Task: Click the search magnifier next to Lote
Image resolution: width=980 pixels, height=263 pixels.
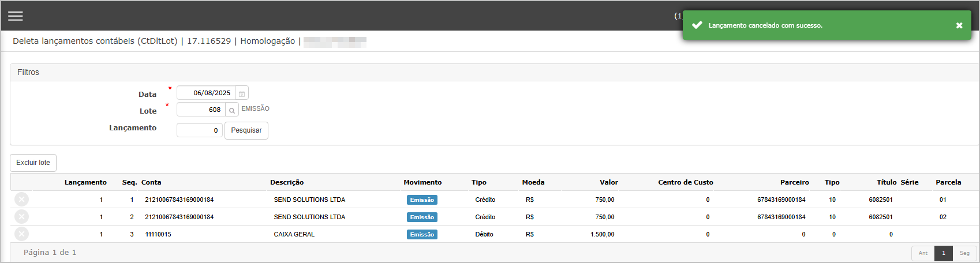Action: click(232, 110)
